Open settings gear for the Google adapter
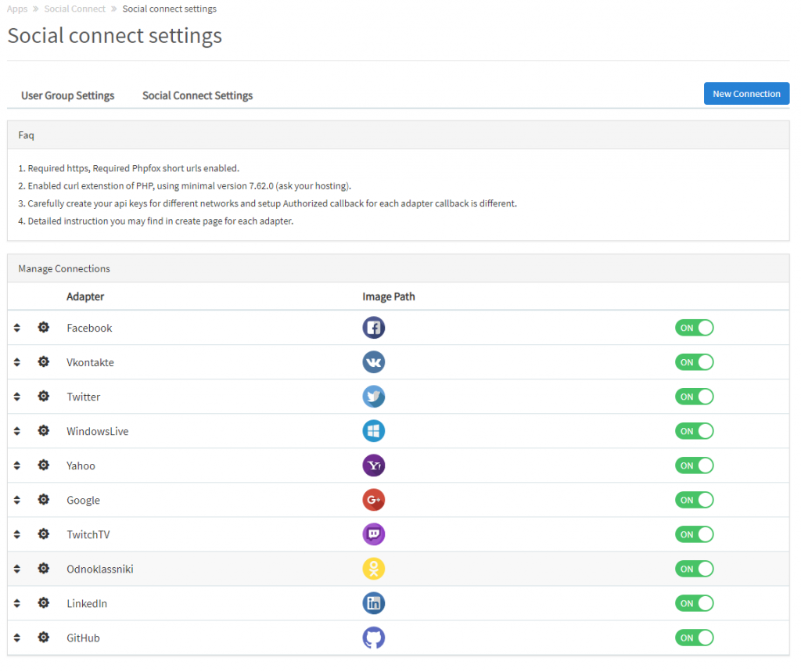The width and height of the screenshot is (801, 672). pyautogui.click(x=44, y=499)
